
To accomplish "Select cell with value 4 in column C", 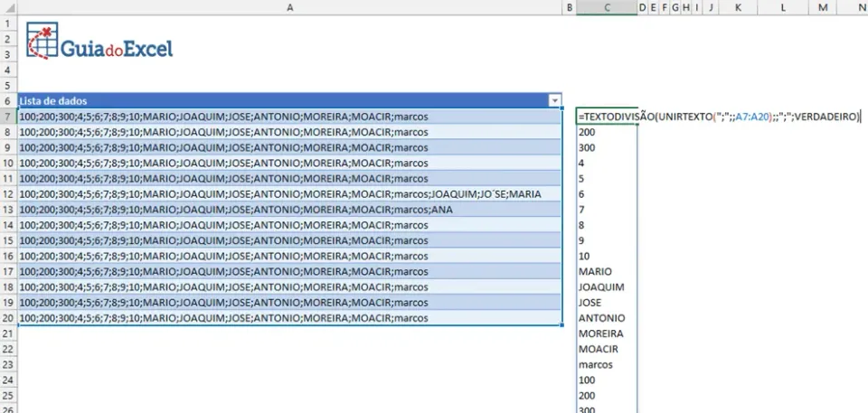I will pyautogui.click(x=607, y=164).
